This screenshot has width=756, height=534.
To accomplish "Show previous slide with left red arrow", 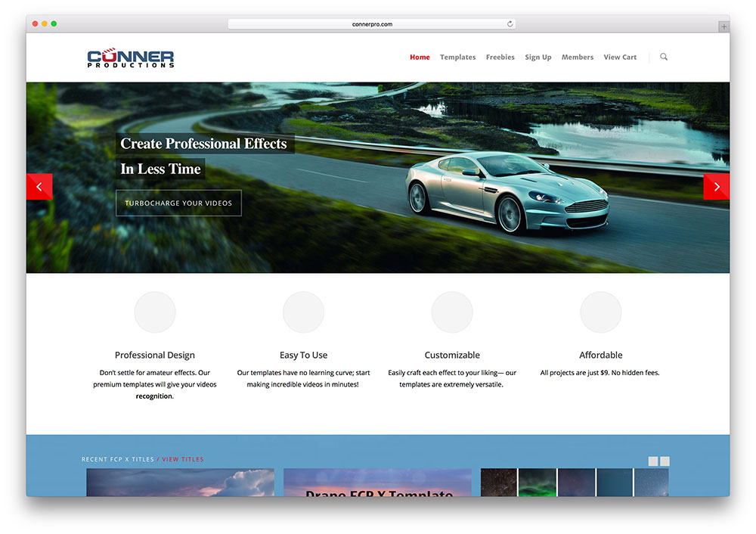I will click(x=39, y=187).
